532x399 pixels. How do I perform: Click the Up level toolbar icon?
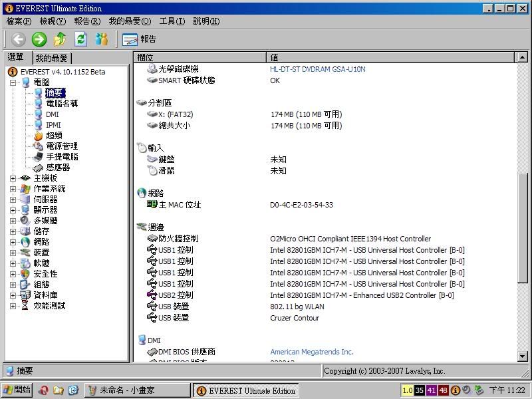(60, 39)
